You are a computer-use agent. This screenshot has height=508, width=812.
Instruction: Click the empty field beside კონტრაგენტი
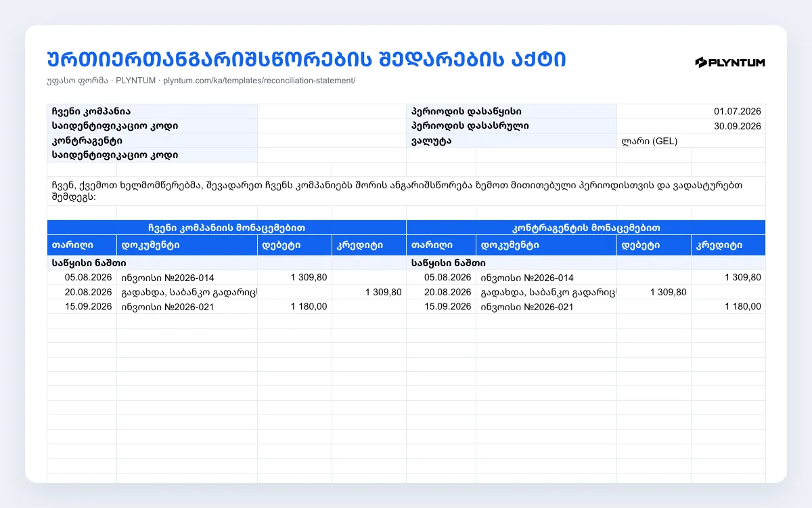(x=332, y=141)
